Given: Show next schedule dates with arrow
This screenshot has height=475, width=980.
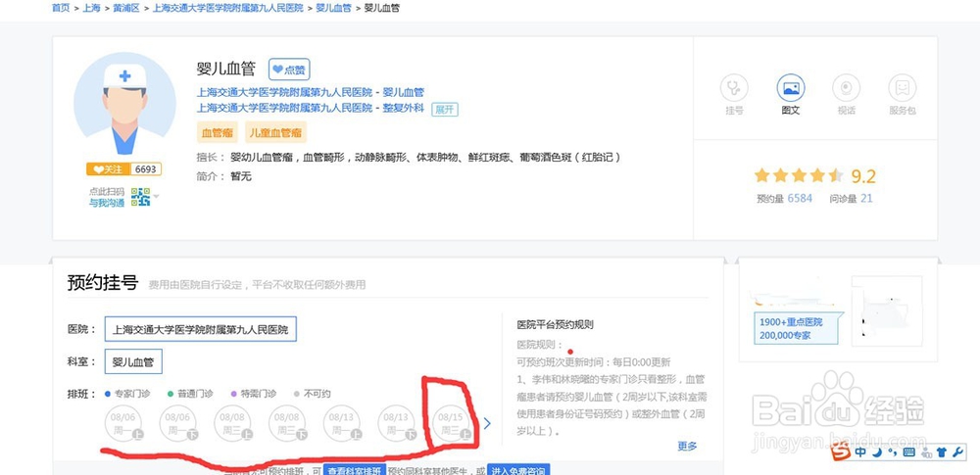Looking at the screenshot, I should tap(487, 424).
